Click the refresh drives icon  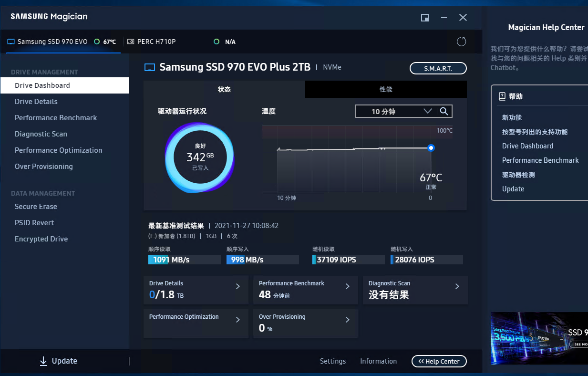coord(461,42)
